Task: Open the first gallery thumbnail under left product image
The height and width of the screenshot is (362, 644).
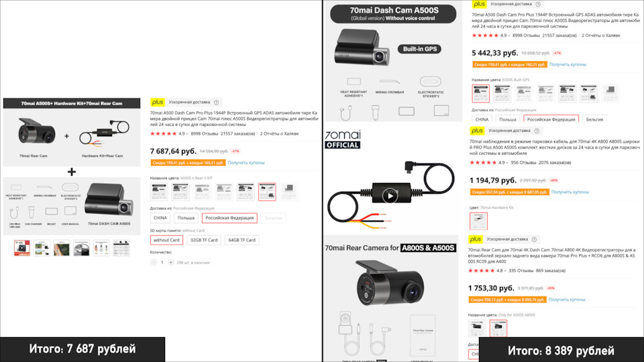Action: [21, 248]
